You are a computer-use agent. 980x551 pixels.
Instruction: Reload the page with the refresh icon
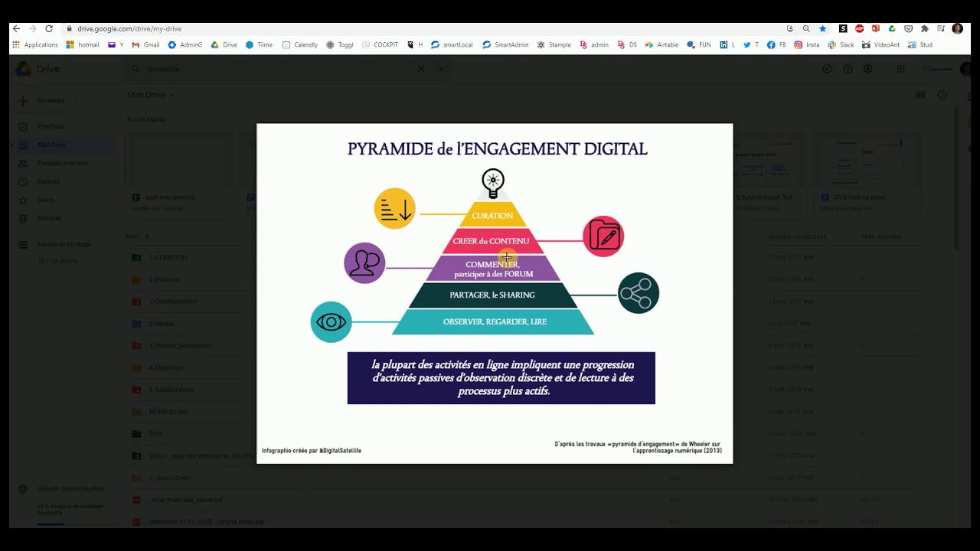click(49, 28)
